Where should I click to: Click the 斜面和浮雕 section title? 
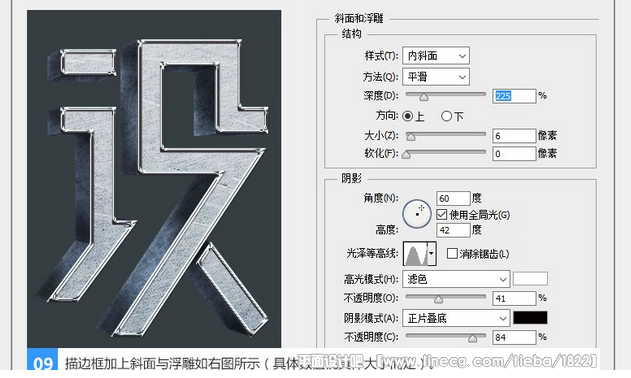point(359,19)
